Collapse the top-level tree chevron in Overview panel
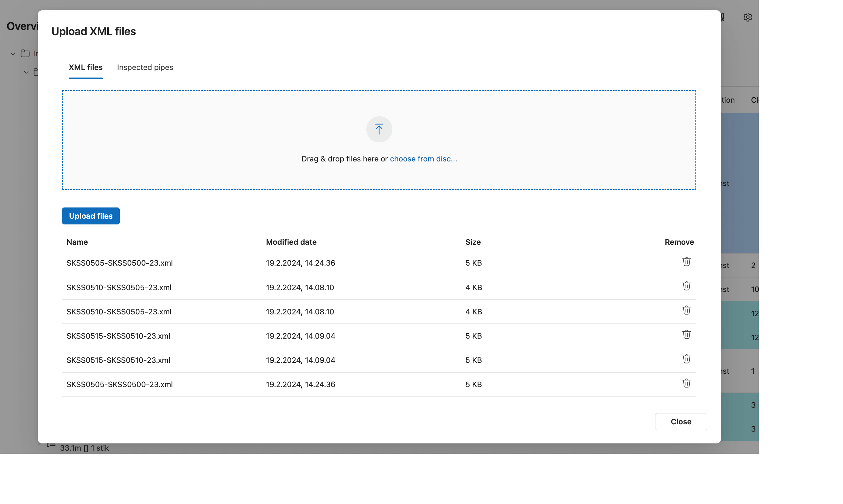This screenshot has width=843, height=504. point(12,54)
